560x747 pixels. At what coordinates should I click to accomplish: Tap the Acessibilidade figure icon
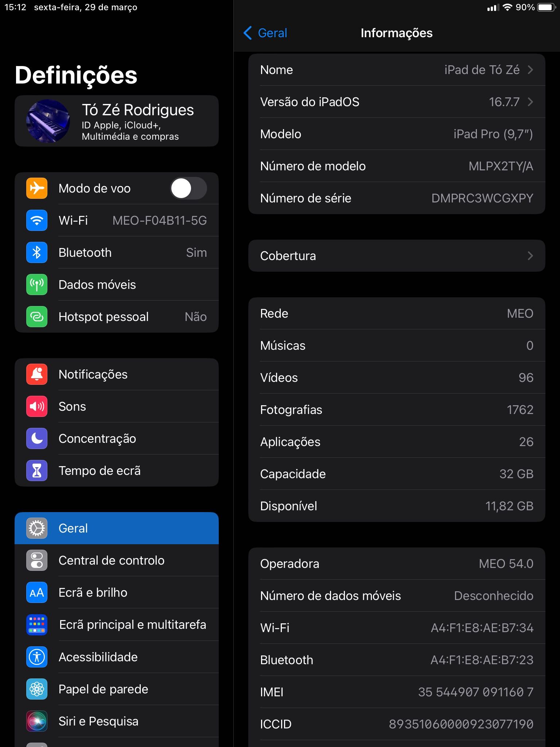click(x=37, y=657)
